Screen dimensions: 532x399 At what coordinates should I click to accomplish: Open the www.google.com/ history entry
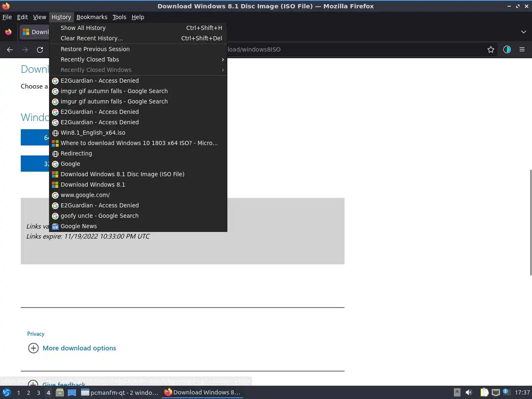pyautogui.click(x=138, y=195)
